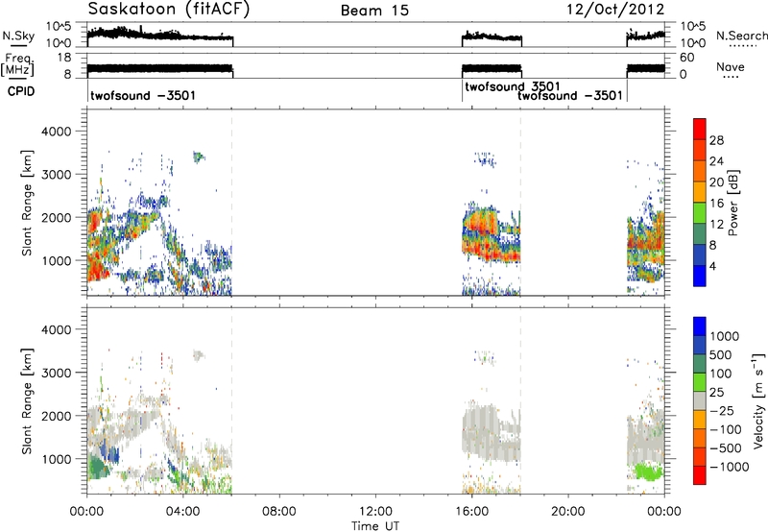Click the '16:00' time tick label
This screenshot has width=768, height=532.
(x=471, y=512)
